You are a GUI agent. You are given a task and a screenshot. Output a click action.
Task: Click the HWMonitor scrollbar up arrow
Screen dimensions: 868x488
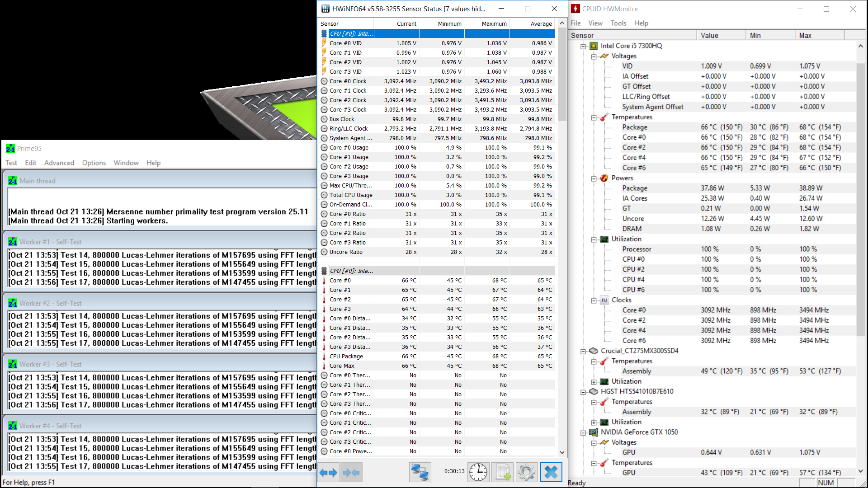(x=861, y=46)
